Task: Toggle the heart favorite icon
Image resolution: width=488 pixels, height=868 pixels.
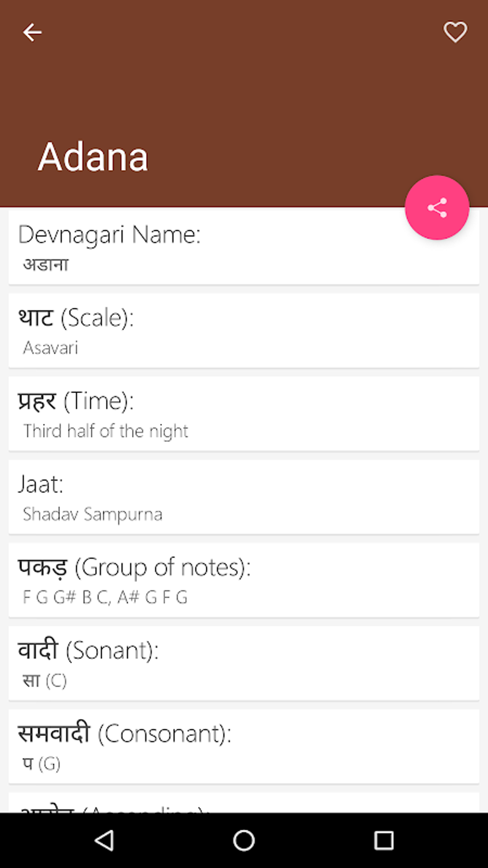Action: click(455, 33)
